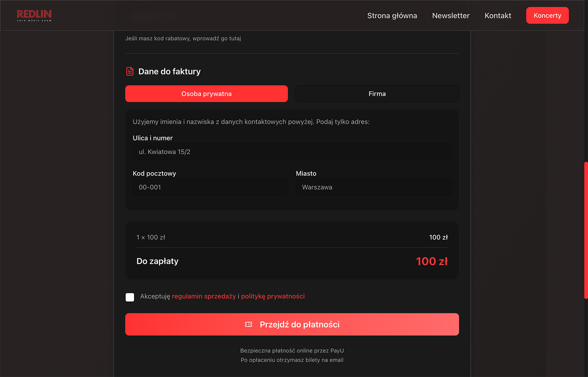
Task: Click the REDLIN logo
Action: (34, 15)
